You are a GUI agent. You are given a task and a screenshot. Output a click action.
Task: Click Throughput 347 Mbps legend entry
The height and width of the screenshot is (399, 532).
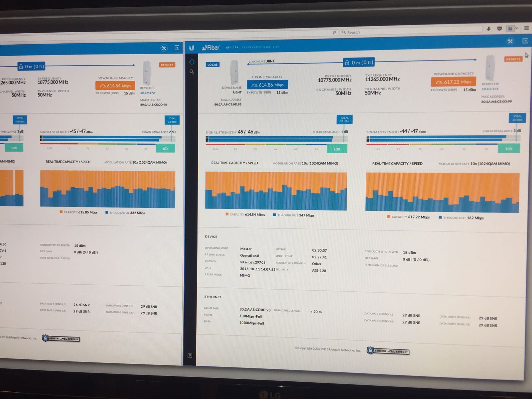tap(294, 215)
